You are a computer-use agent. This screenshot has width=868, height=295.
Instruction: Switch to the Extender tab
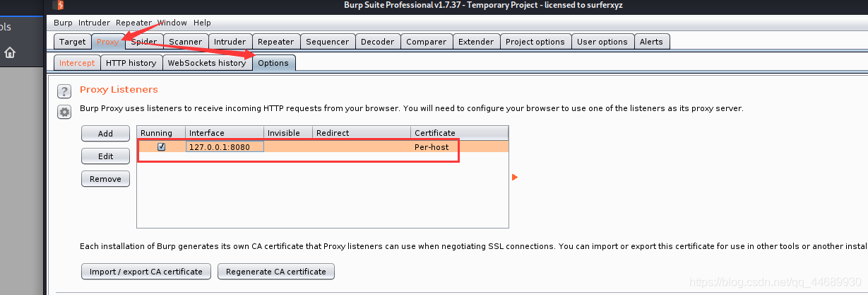(476, 42)
